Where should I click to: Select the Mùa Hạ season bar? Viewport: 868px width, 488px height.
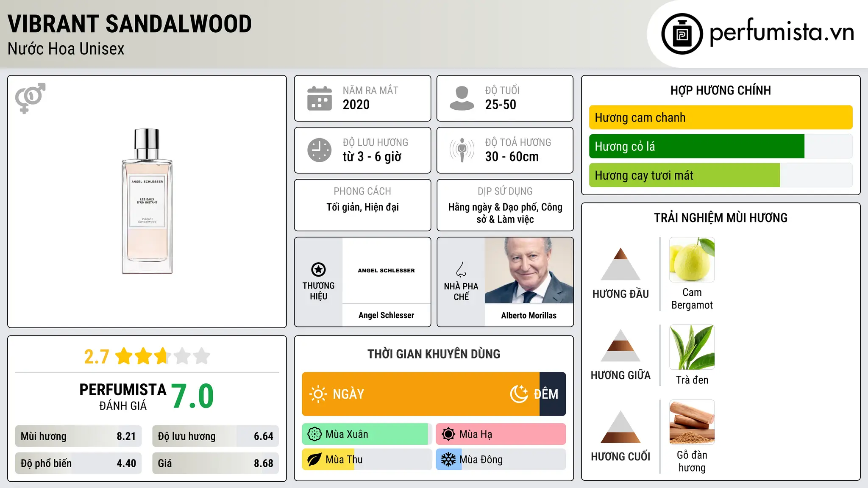tap(501, 434)
